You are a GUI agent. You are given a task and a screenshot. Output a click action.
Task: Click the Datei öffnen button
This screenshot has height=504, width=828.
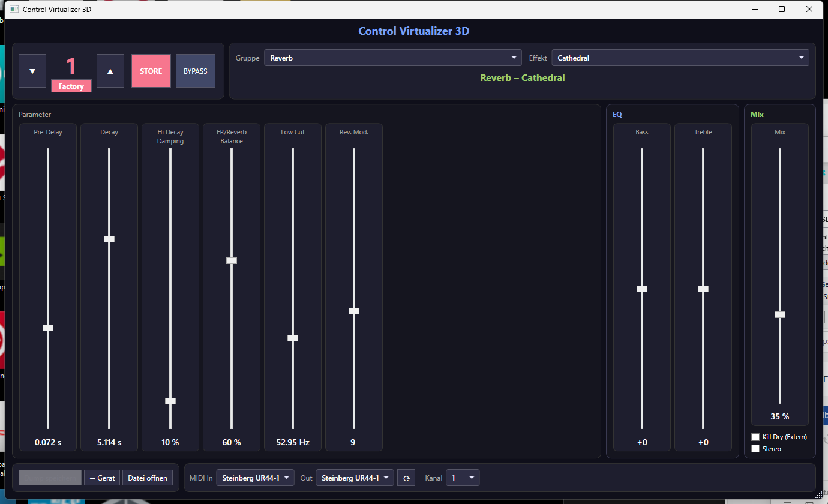coord(148,478)
